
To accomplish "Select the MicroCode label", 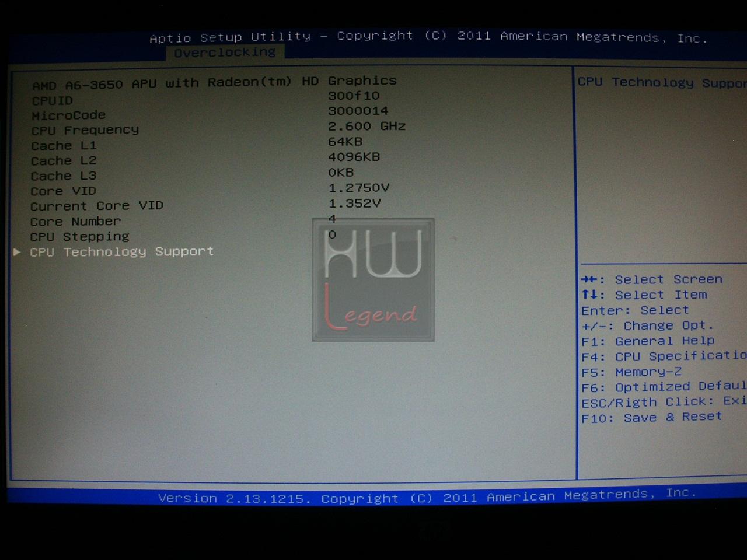I will pos(68,116).
